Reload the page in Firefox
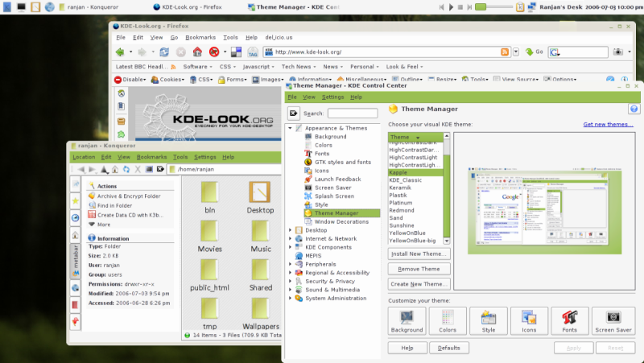 coord(164,52)
